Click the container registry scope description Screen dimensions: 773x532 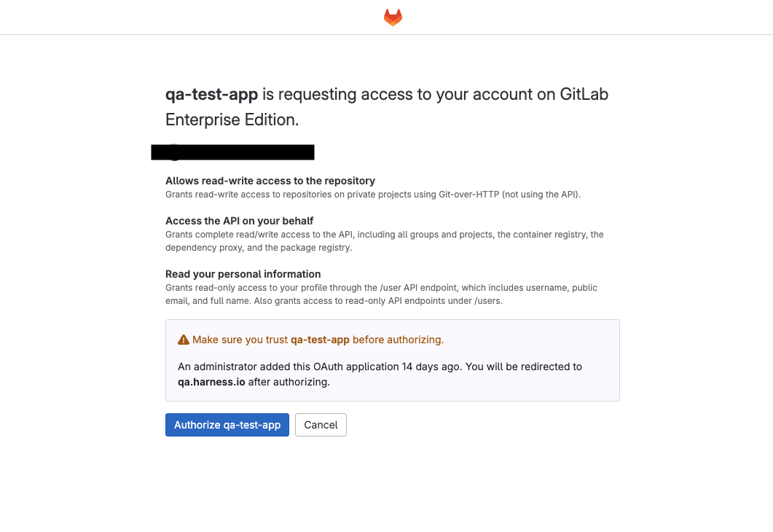tap(385, 241)
